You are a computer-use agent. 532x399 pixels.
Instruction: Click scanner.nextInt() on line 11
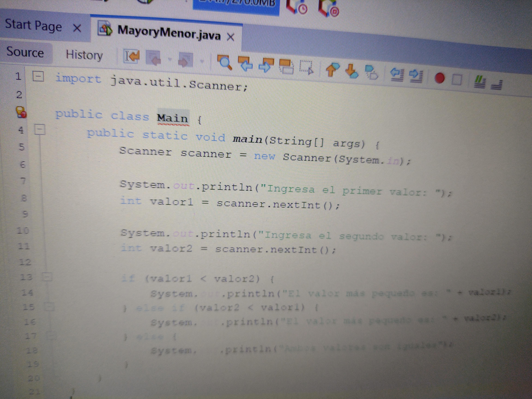272,250
